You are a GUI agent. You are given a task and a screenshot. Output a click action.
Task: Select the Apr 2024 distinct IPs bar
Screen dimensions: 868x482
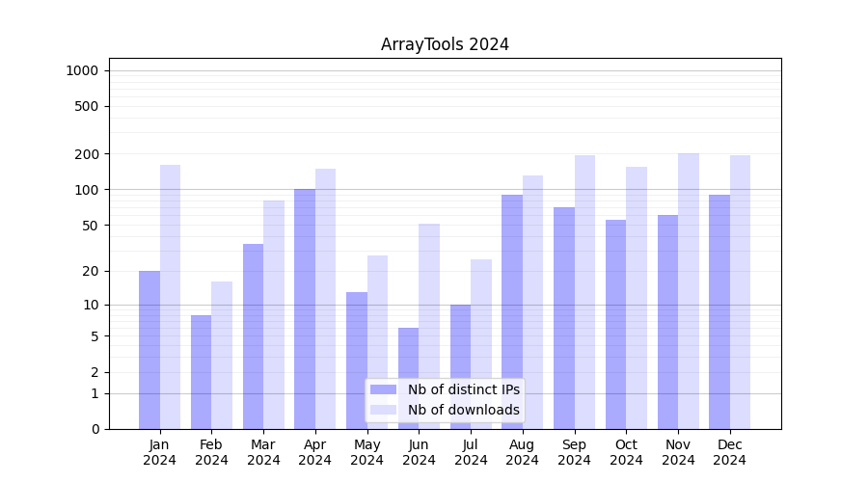click(x=305, y=308)
